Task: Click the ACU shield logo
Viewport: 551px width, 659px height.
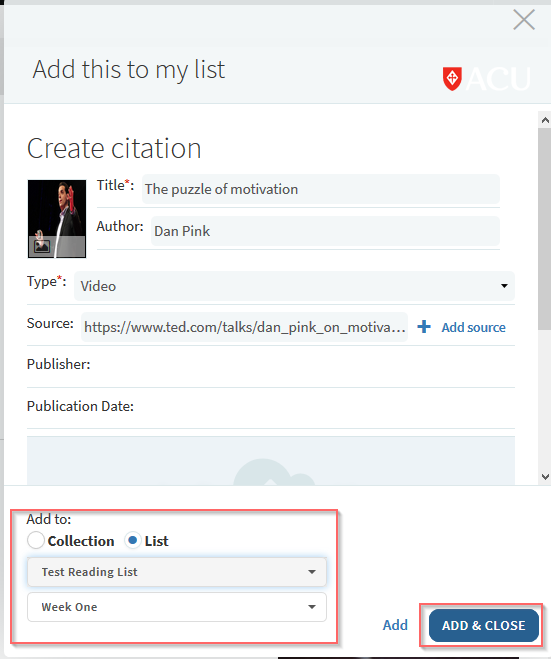Action: tap(452, 79)
